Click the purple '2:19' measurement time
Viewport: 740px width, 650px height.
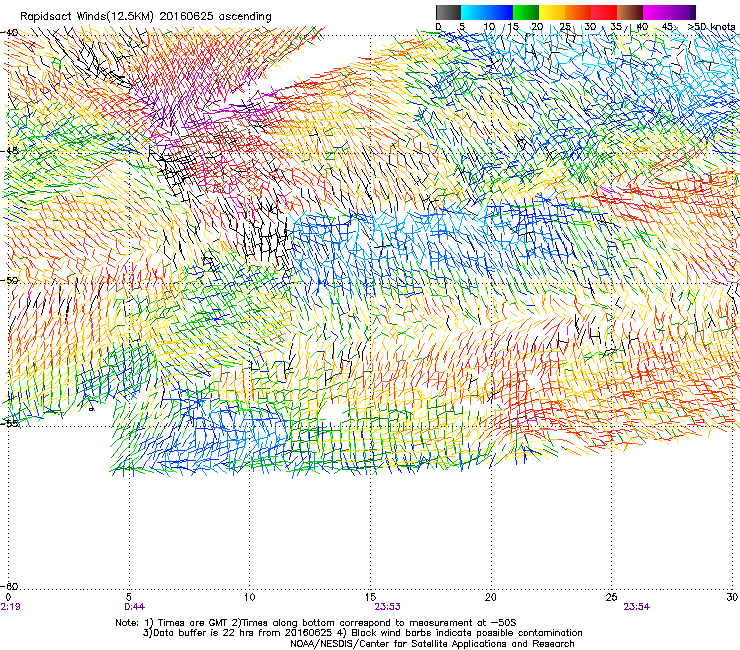coord(10,607)
